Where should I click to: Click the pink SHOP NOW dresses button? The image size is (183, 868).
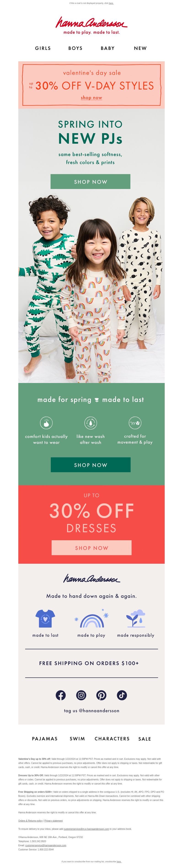(92, 547)
